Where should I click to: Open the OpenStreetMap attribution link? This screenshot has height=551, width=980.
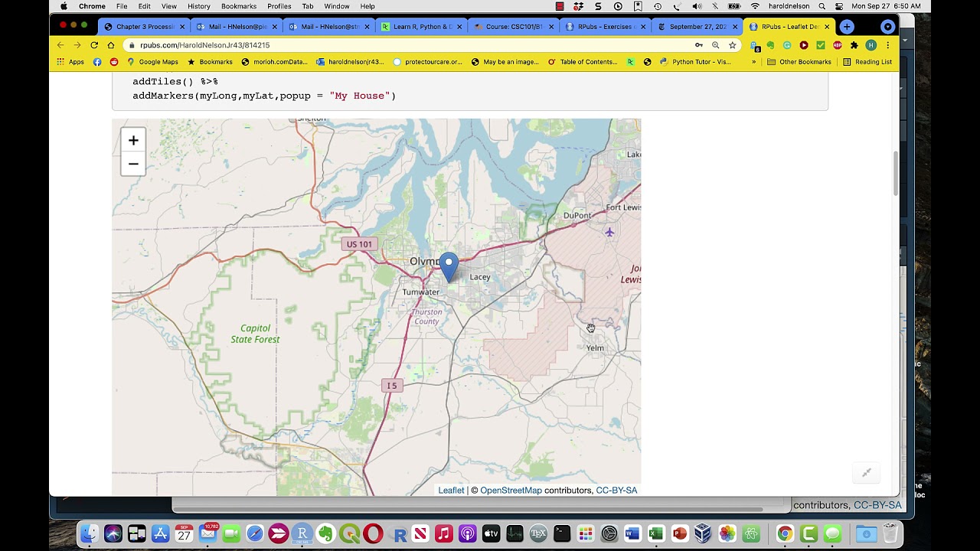point(511,490)
